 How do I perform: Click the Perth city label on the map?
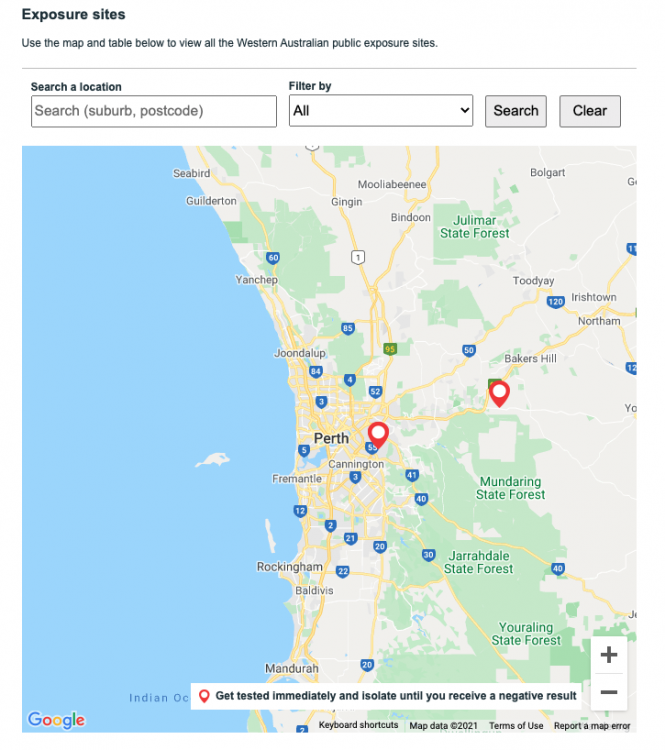[331, 438]
